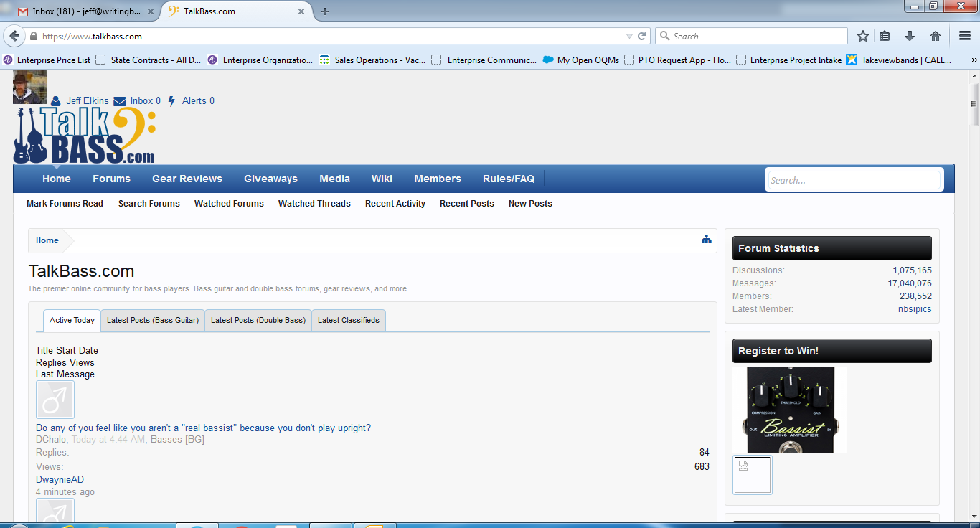Open the Wiki navigation item
Viewport: 980px width, 528px height.
(382, 179)
